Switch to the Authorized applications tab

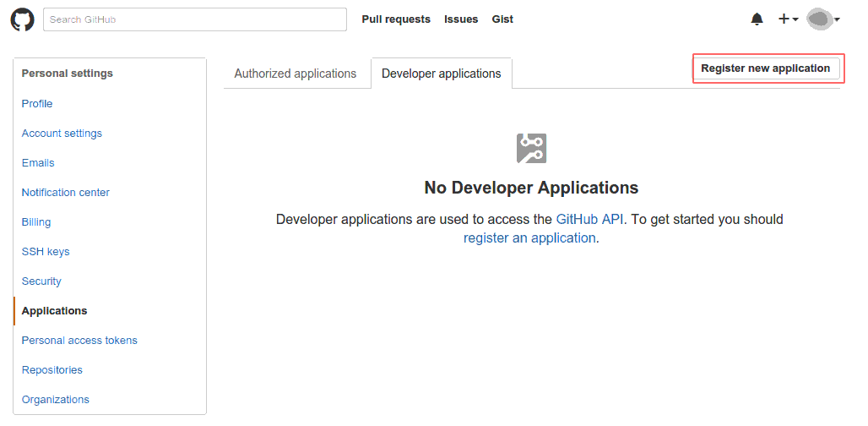[296, 74]
